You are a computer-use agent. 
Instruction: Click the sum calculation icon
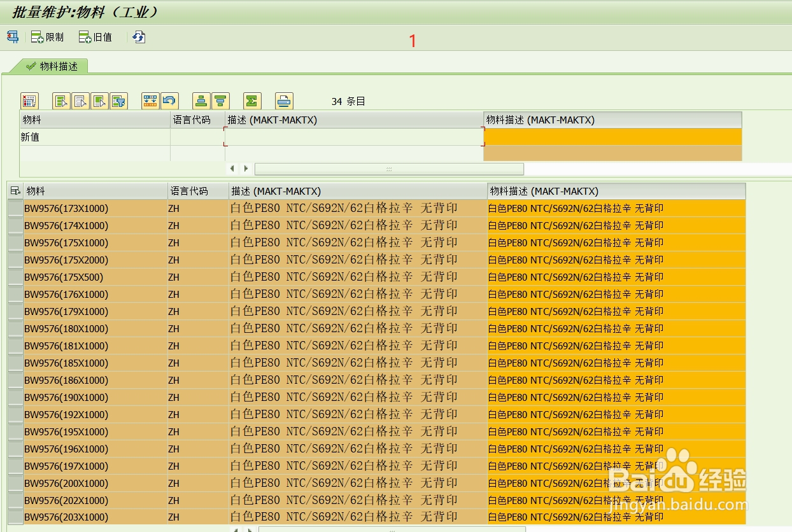coord(251,101)
